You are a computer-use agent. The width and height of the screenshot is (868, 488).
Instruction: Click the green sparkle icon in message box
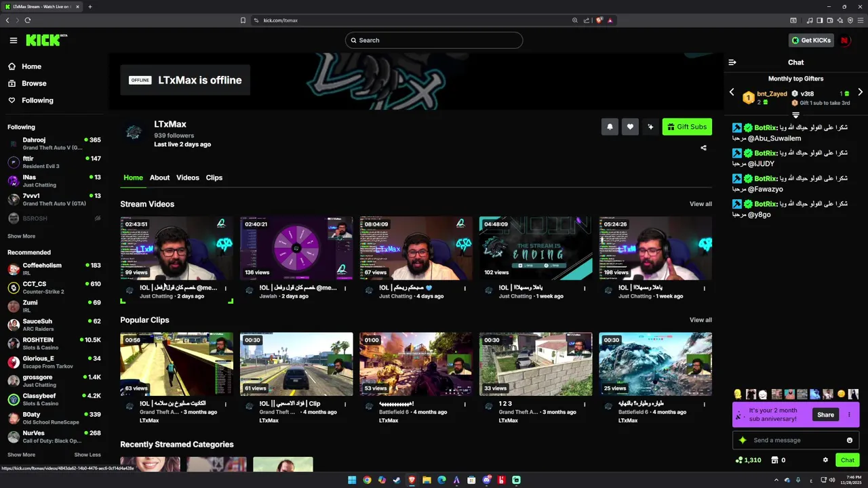click(x=743, y=441)
